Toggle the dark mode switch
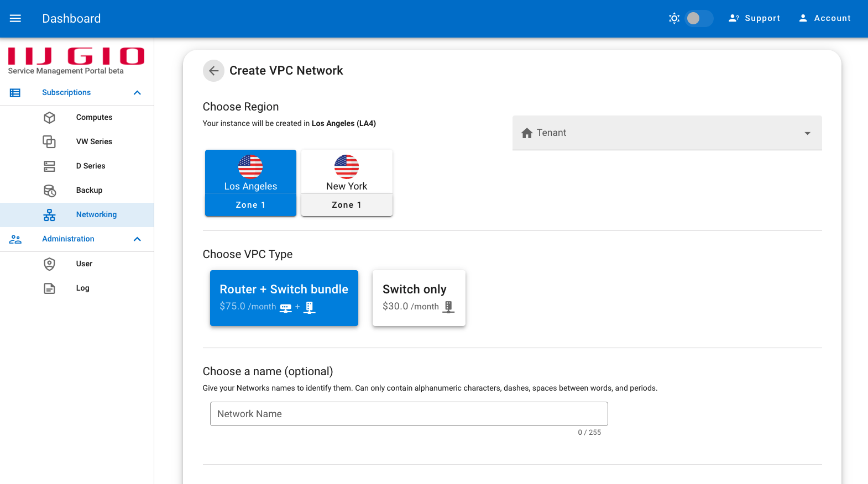868x484 pixels. click(699, 18)
